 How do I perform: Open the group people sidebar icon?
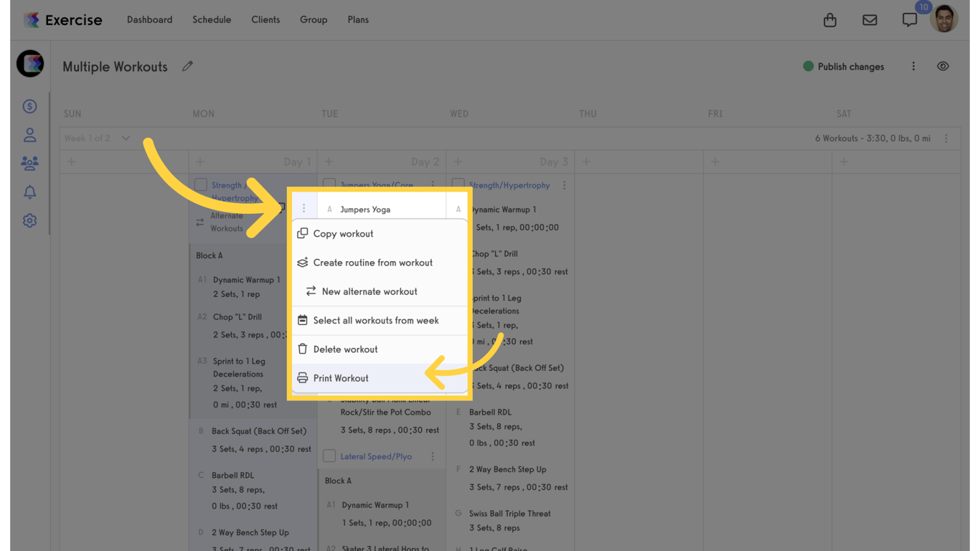point(29,164)
